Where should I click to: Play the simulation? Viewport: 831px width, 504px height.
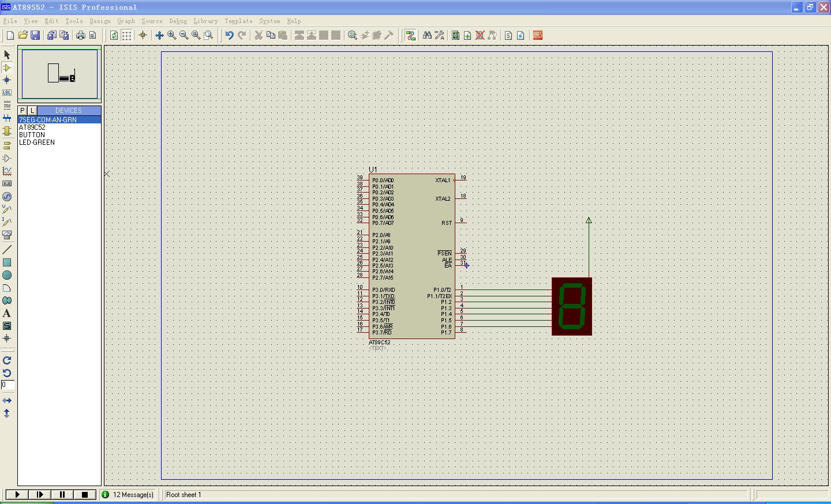tap(17, 494)
